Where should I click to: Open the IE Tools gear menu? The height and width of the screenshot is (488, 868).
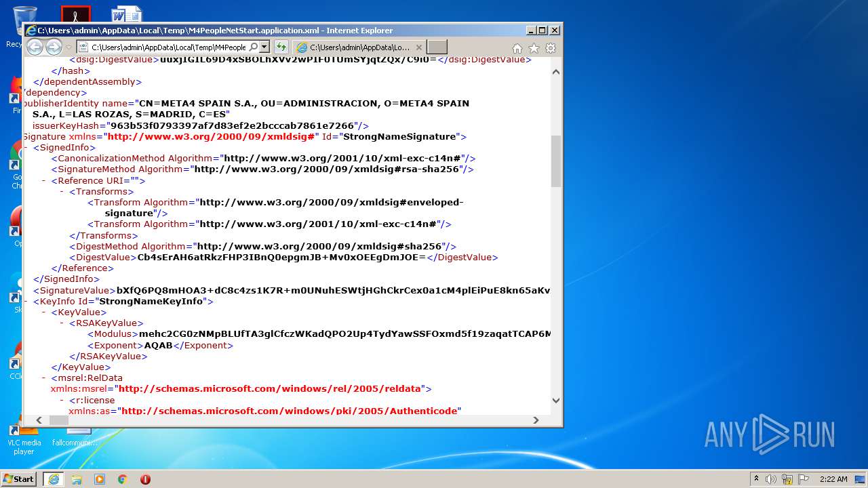(x=551, y=48)
